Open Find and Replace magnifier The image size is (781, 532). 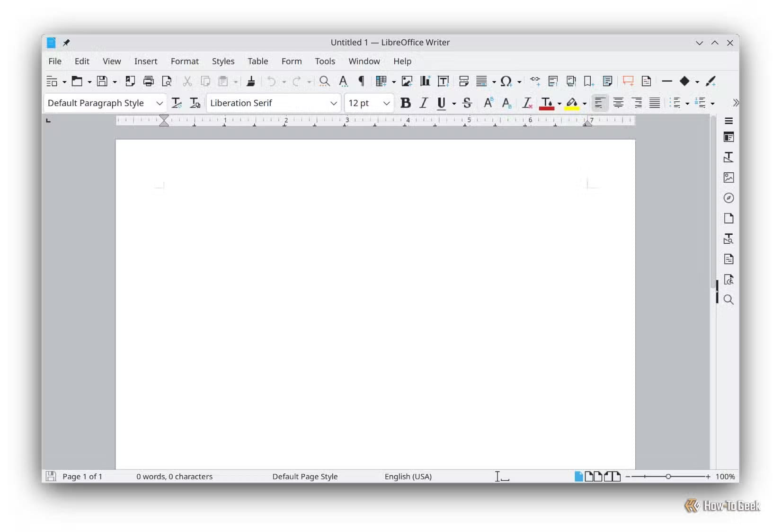(325, 81)
